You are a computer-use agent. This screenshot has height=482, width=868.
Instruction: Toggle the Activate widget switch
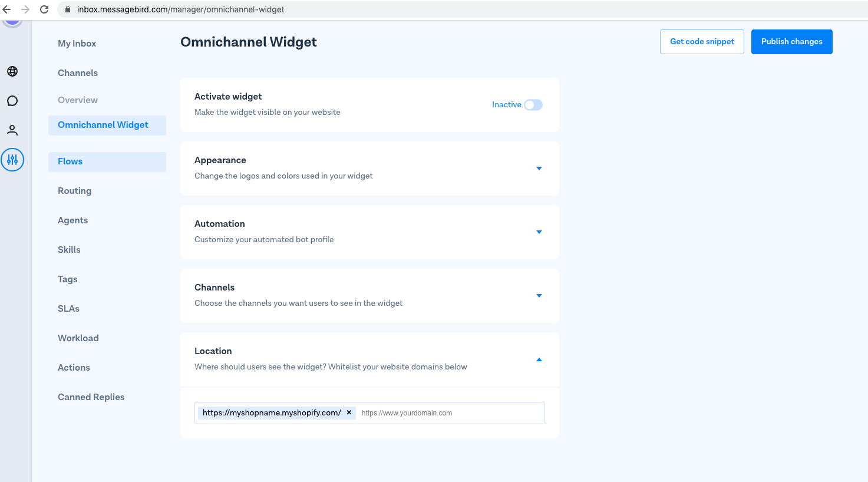[533, 105]
